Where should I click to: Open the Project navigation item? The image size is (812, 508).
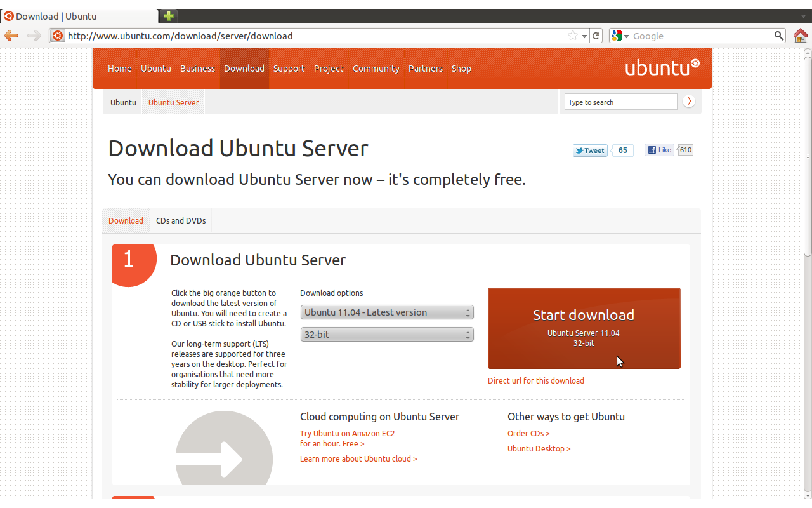click(329, 69)
